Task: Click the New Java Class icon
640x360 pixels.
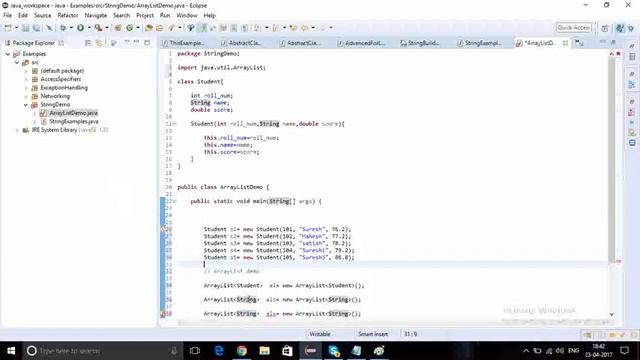Action: pyautogui.click(x=129, y=28)
